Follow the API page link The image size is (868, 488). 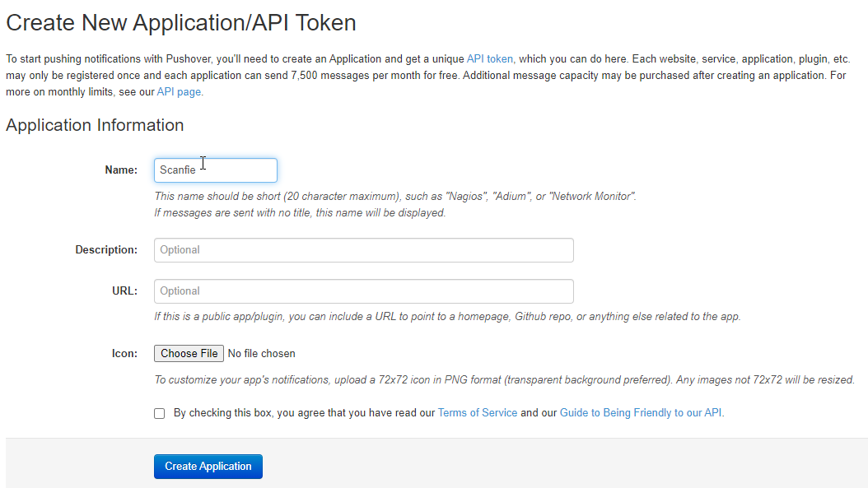click(179, 92)
